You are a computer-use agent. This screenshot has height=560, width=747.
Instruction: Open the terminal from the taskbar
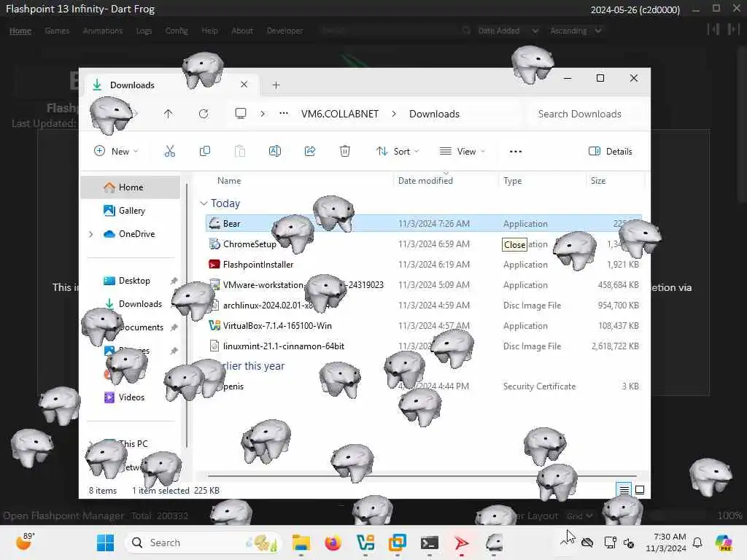pos(429,542)
